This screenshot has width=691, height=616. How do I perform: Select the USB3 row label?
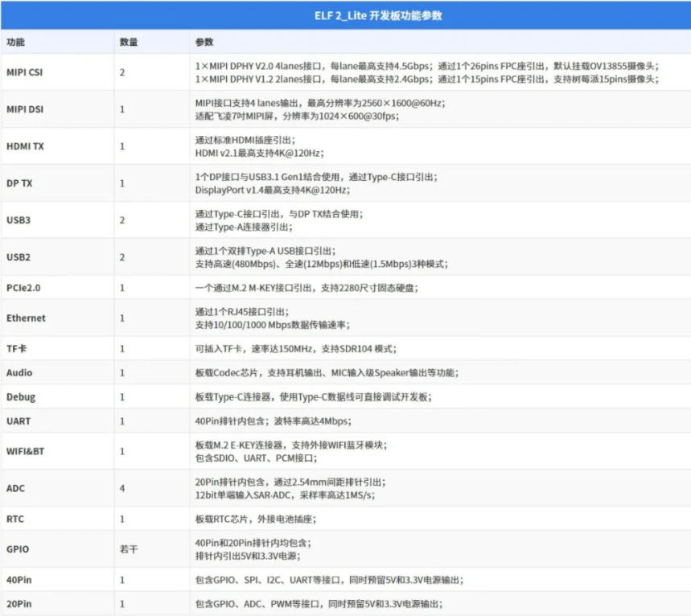coord(19,220)
